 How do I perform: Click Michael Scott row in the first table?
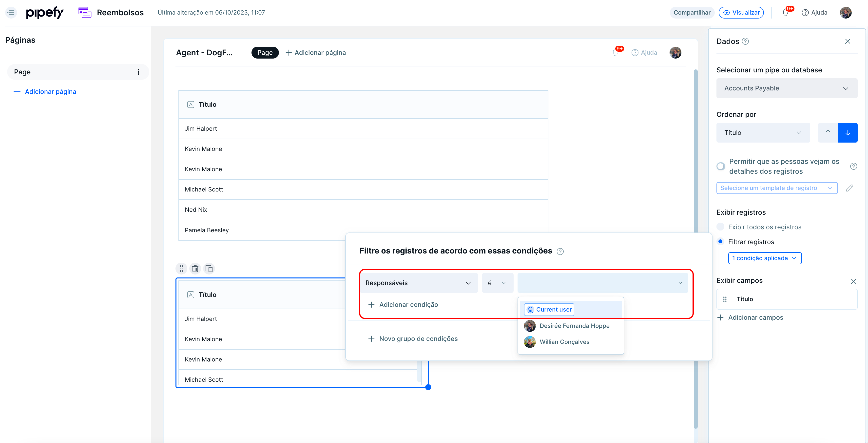(363, 189)
